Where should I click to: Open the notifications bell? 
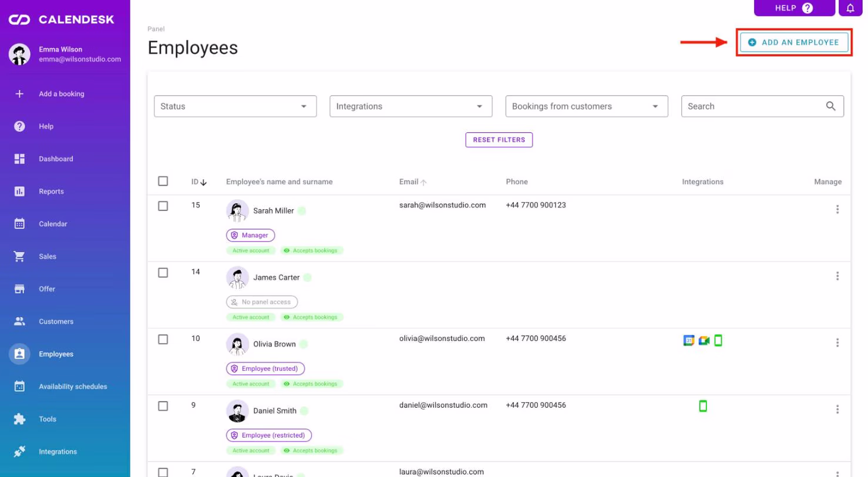tap(850, 8)
